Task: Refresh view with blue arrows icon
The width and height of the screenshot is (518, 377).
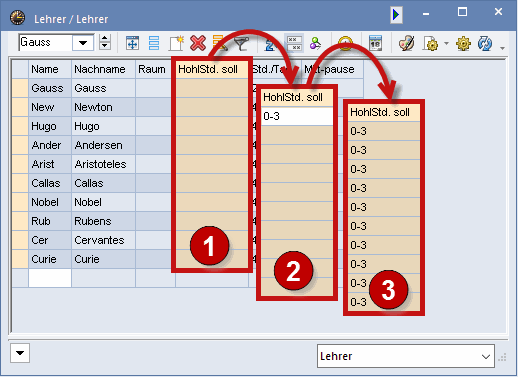Action: (484, 43)
